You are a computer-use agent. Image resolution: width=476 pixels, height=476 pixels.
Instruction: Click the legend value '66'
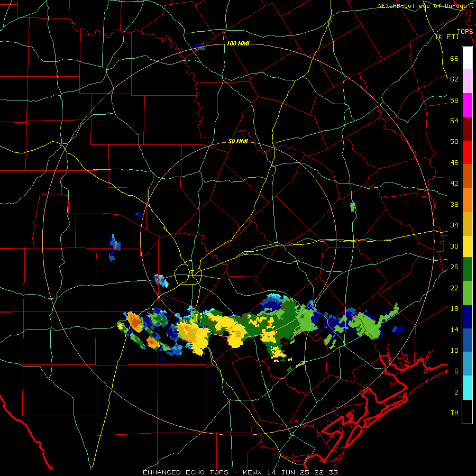point(454,58)
